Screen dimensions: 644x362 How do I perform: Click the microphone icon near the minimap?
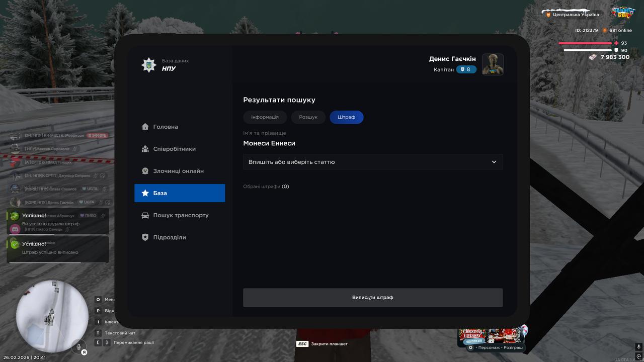(x=78, y=346)
